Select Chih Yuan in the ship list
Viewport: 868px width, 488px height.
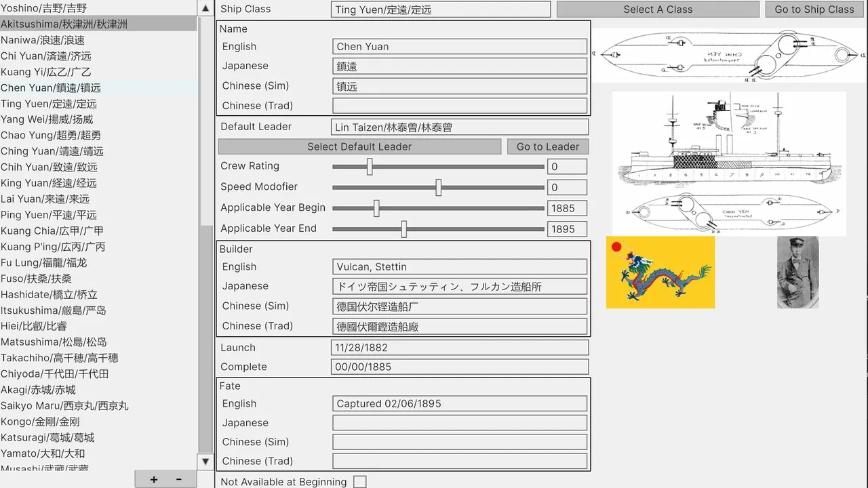point(98,167)
